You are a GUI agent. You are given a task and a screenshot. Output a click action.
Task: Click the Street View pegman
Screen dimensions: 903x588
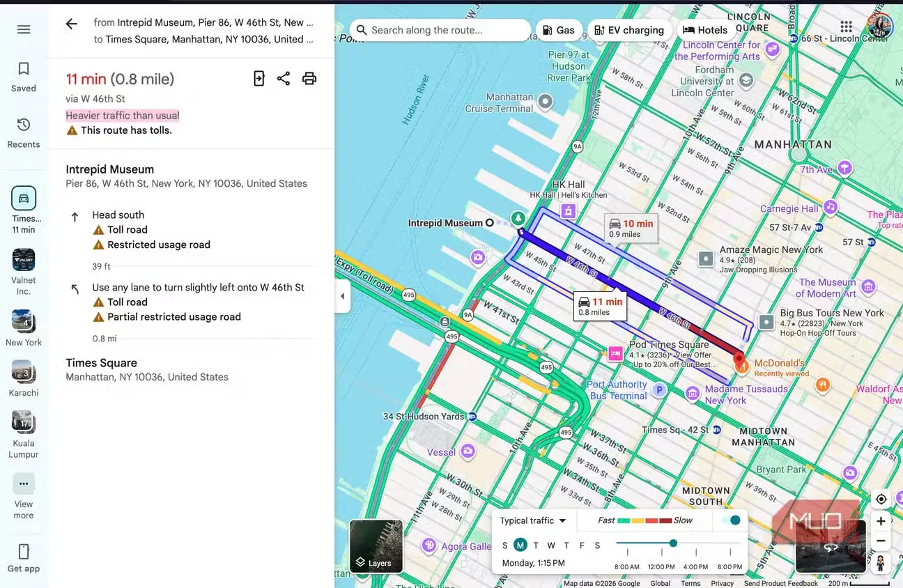tap(881, 563)
